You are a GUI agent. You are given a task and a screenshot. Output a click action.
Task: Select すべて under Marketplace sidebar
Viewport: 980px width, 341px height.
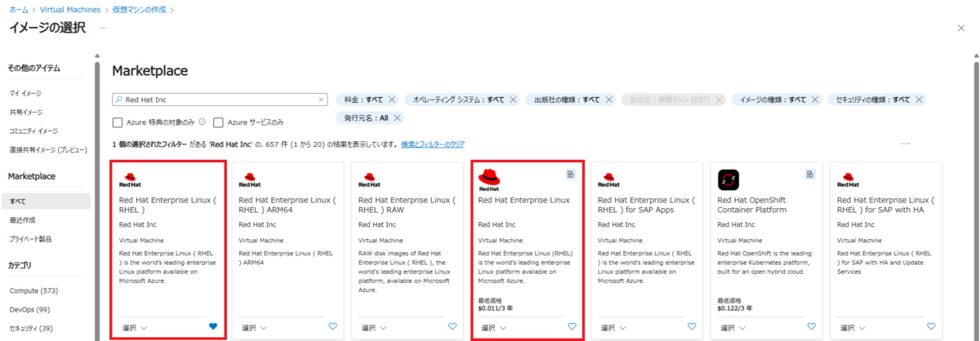click(x=46, y=201)
